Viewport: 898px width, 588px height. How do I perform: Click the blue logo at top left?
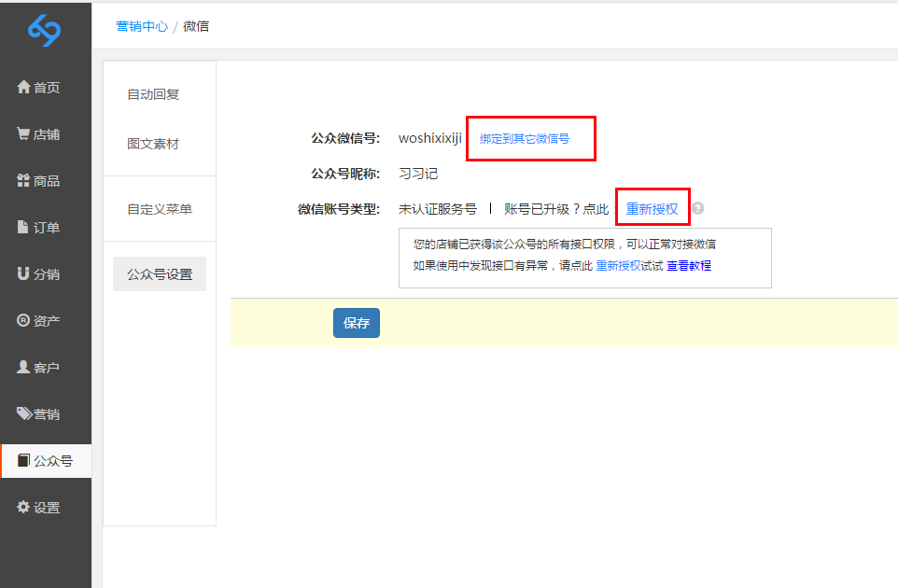(44, 31)
